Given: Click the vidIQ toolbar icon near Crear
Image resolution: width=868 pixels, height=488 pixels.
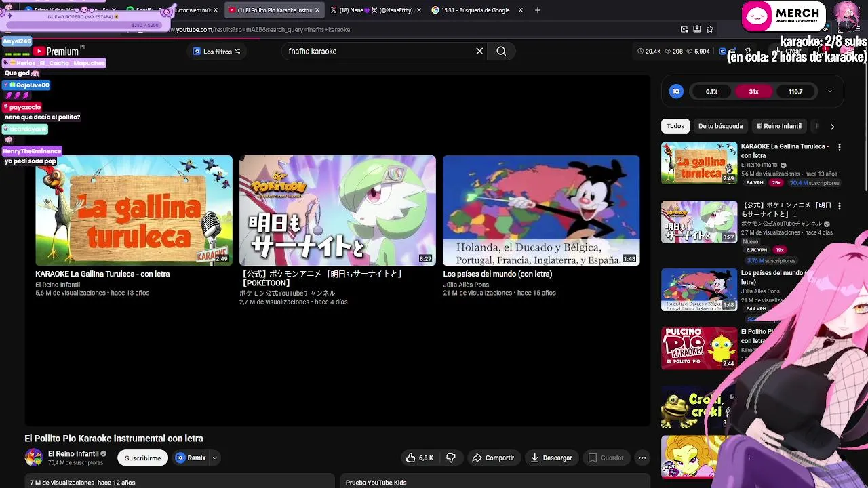Looking at the screenshot, I should pyautogui.click(x=723, y=52).
